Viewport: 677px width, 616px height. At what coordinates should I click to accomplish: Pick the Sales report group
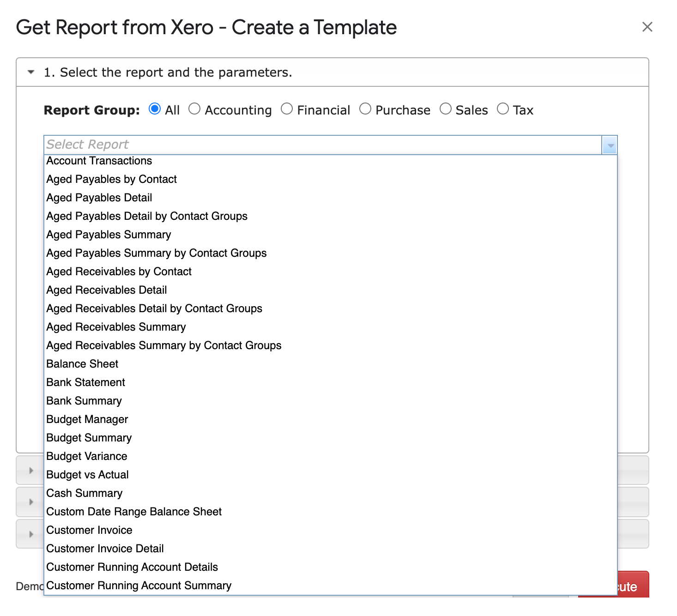click(x=446, y=109)
